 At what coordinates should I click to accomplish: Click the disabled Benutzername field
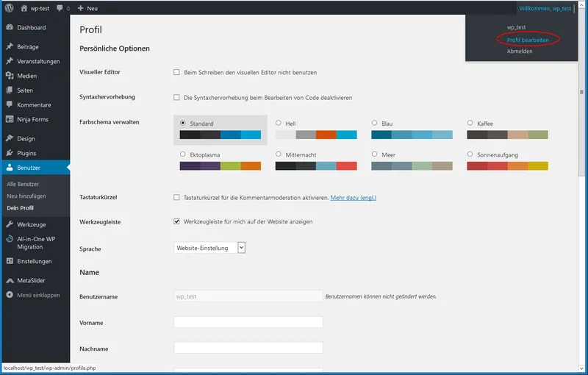pos(248,296)
